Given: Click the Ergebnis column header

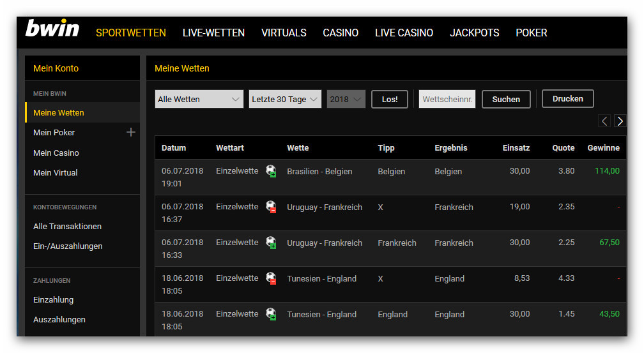Looking at the screenshot, I should 451,147.
